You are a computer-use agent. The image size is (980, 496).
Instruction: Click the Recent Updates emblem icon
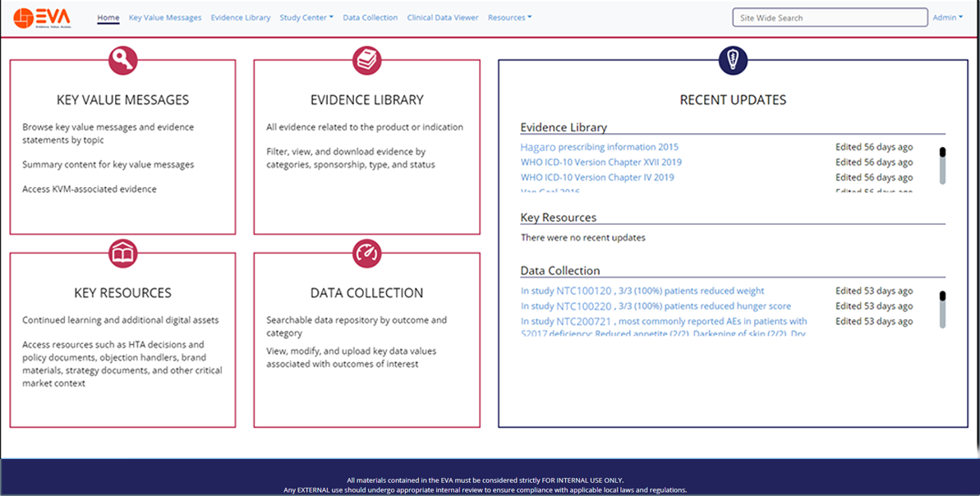click(x=733, y=61)
